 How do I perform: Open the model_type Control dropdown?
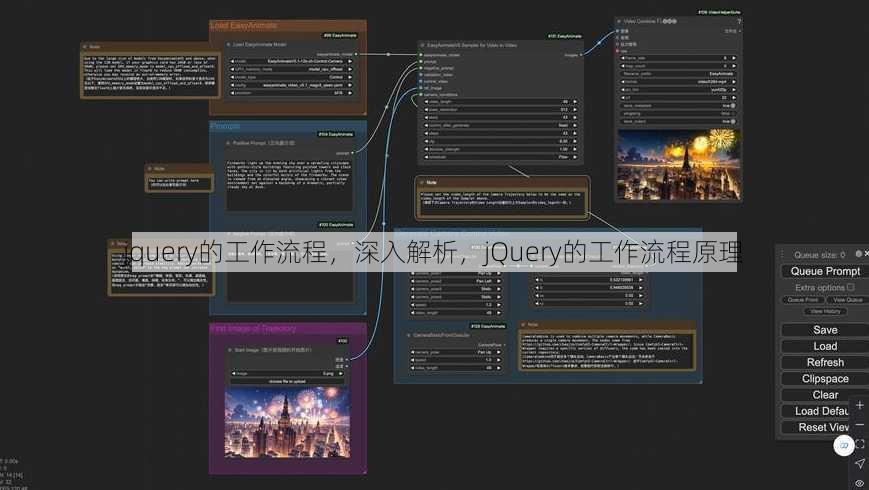tap(291, 77)
